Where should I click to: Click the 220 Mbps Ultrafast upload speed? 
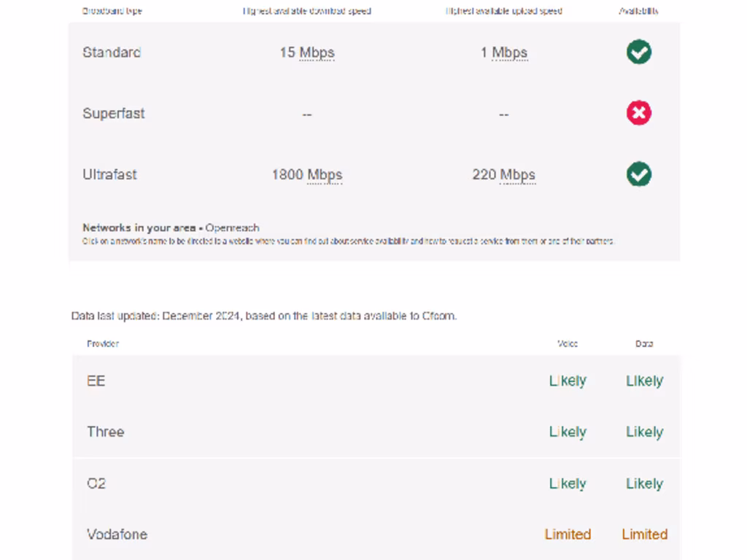point(503,175)
